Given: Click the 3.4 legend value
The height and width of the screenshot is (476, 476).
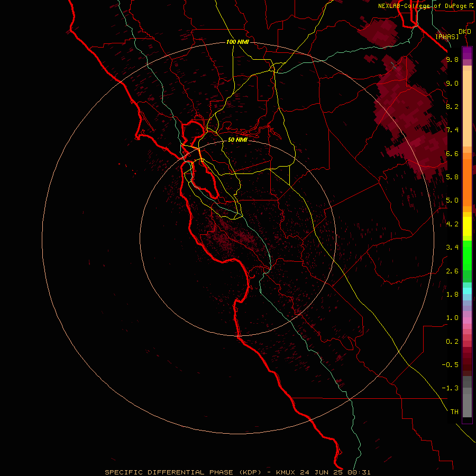Looking at the screenshot, I should tap(452, 248).
